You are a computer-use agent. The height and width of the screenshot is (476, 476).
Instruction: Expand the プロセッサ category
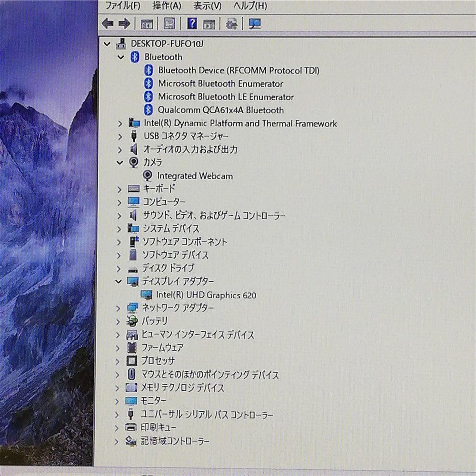pos(118,361)
